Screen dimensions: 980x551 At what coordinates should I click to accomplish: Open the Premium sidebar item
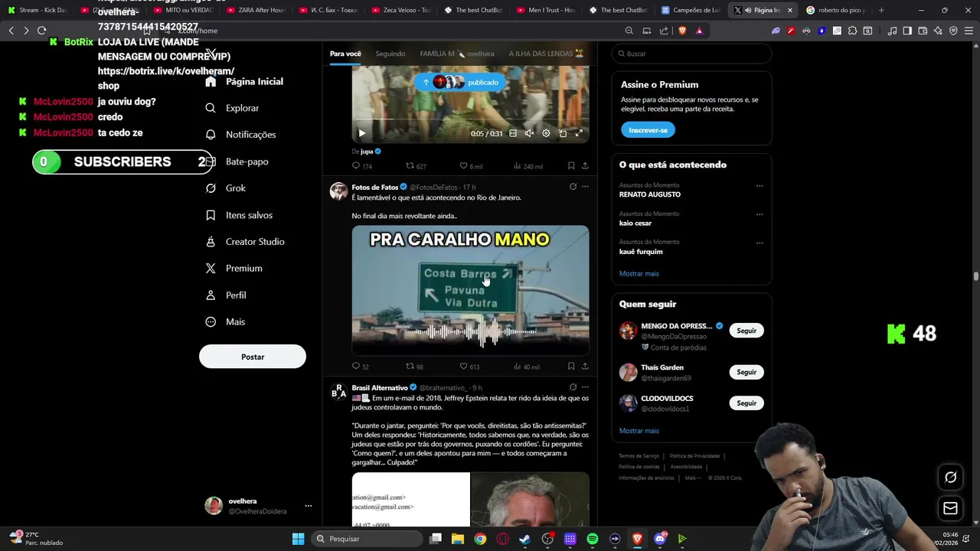(x=234, y=269)
